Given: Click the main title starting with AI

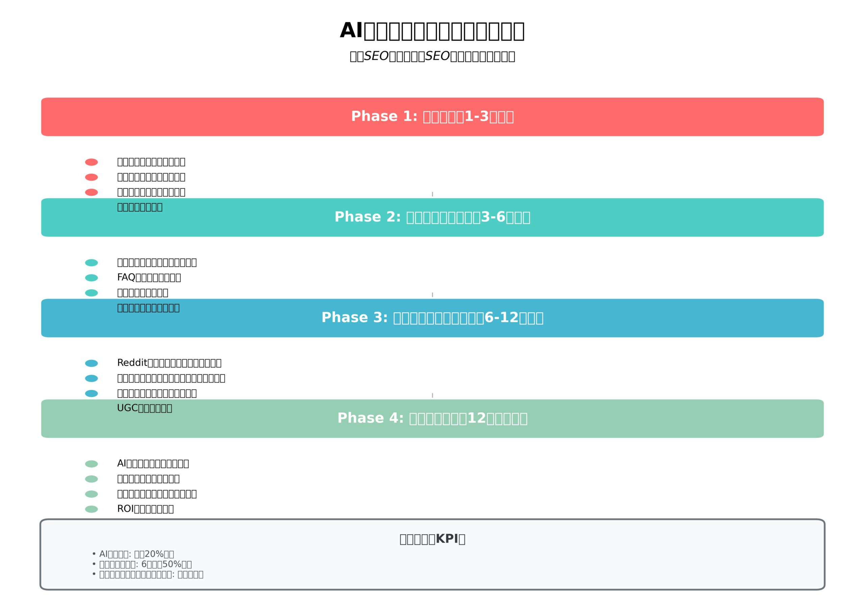Looking at the screenshot, I should (432, 31).
